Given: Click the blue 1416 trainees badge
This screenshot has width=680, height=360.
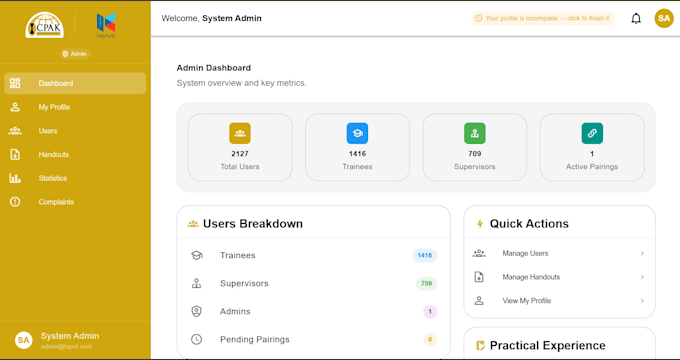Looking at the screenshot, I should 425,255.
